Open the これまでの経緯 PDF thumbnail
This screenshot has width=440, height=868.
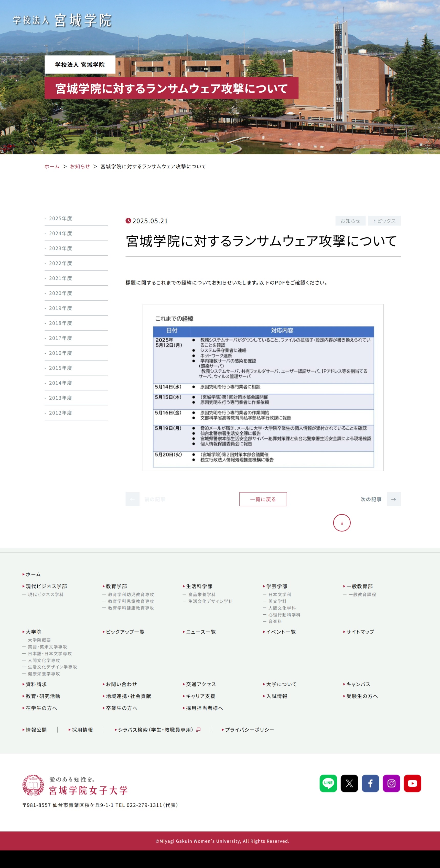pyautogui.click(x=263, y=387)
